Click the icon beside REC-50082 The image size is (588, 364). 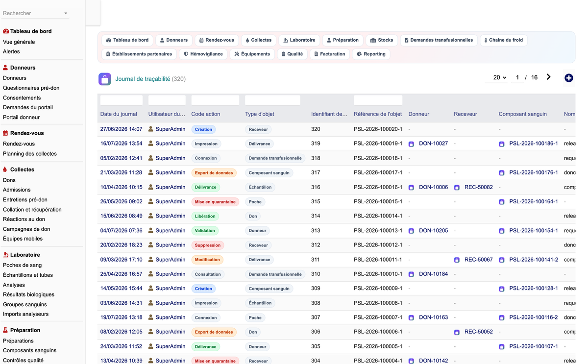[457, 188]
